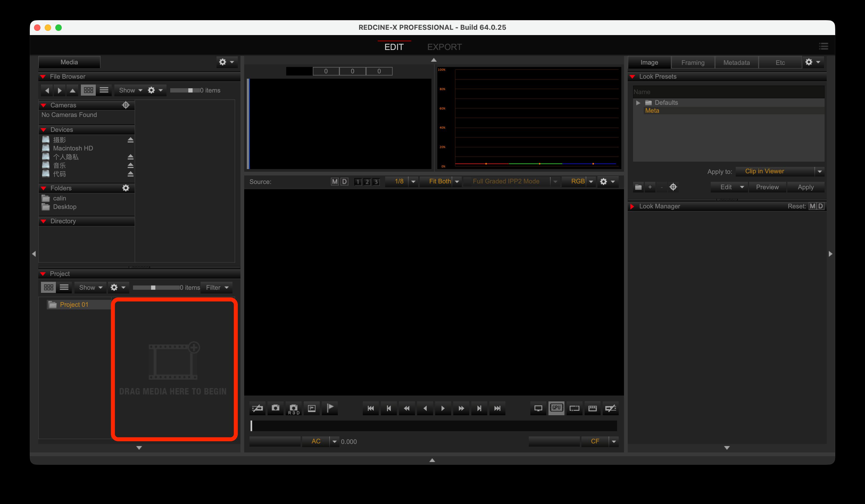This screenshot has width=865, height=504.
Task: Open the Clip in Viewer dropdown
Action: pyautogui.click(x=820, y=171)
